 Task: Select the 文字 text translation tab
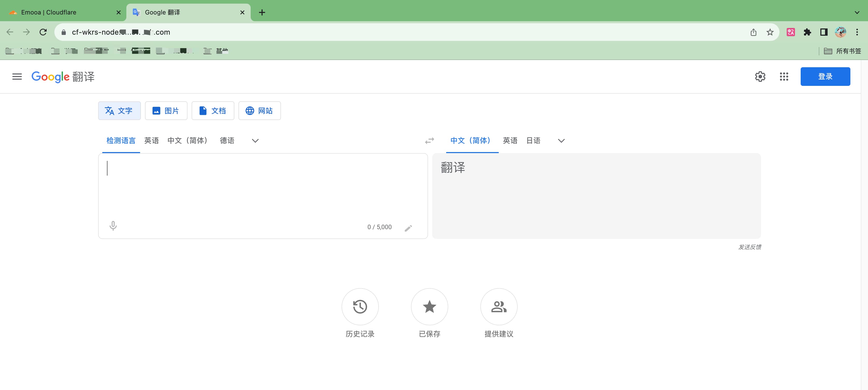tap(119, 111)
